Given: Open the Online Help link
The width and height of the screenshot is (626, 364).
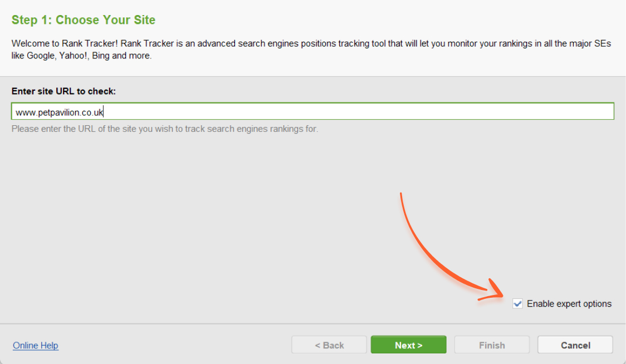Looking at the screenshot, I should pyautogui.click(x=36, y=345).
